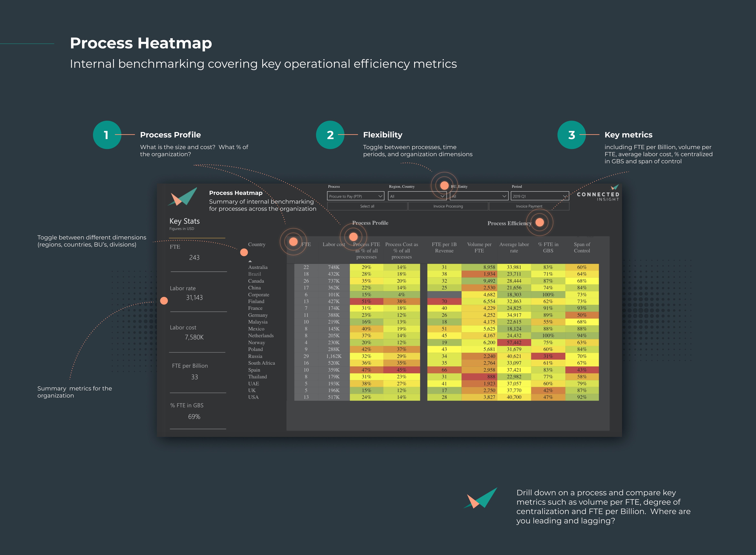Viewport: 756px width, 555px height.
Task: Click Finland's red 51% Process FTE cell
Action: 366,301
